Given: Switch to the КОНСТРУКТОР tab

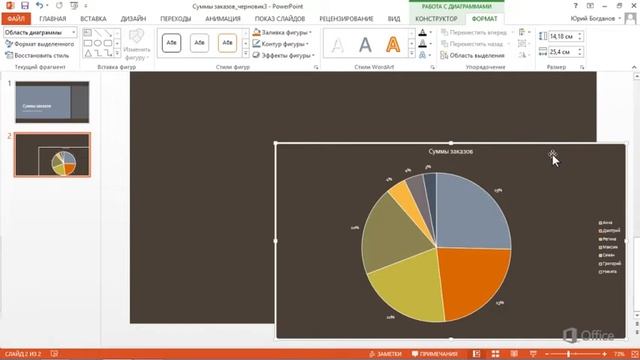Looking at the screenshot, I should [436, 19].
